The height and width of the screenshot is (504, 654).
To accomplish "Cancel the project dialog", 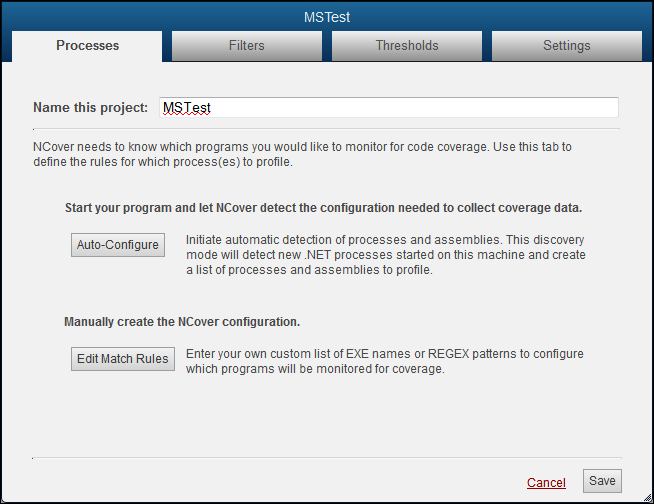I will coord(546,482).
